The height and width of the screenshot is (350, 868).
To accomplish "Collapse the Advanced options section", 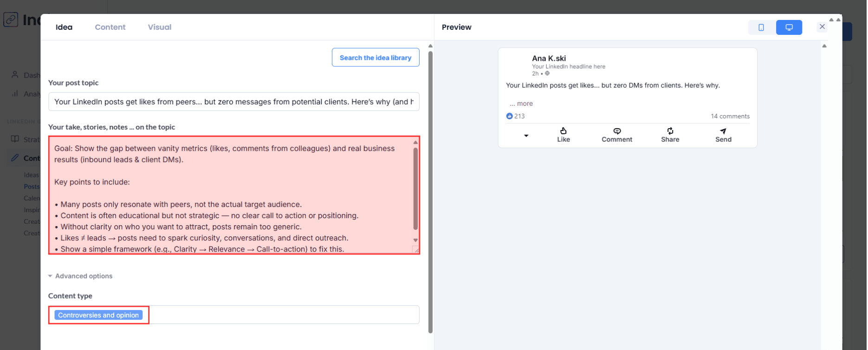I will pos(51,276).
